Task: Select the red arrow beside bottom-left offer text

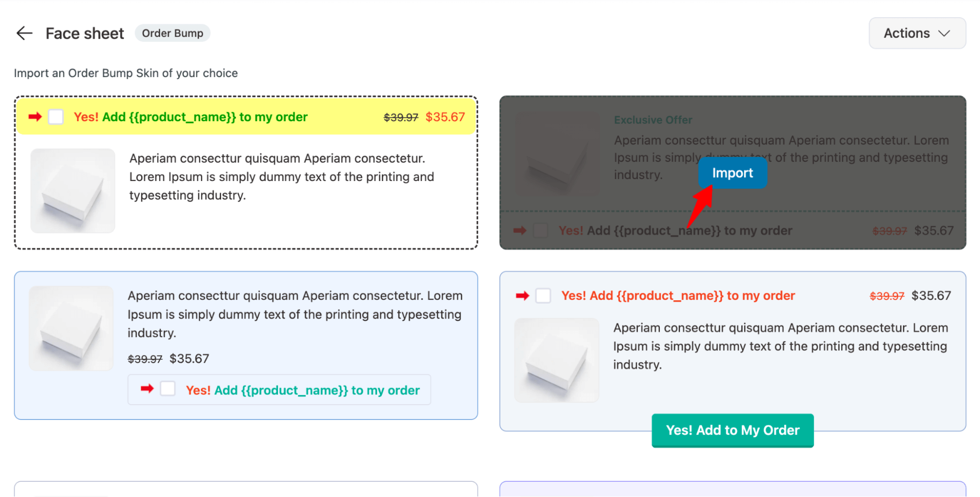Action: pos(147,390)
